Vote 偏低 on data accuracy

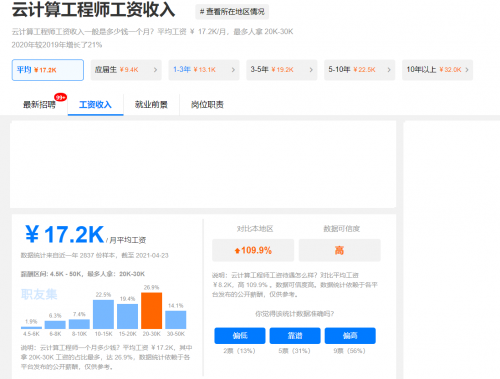click(x=240, y=336)
